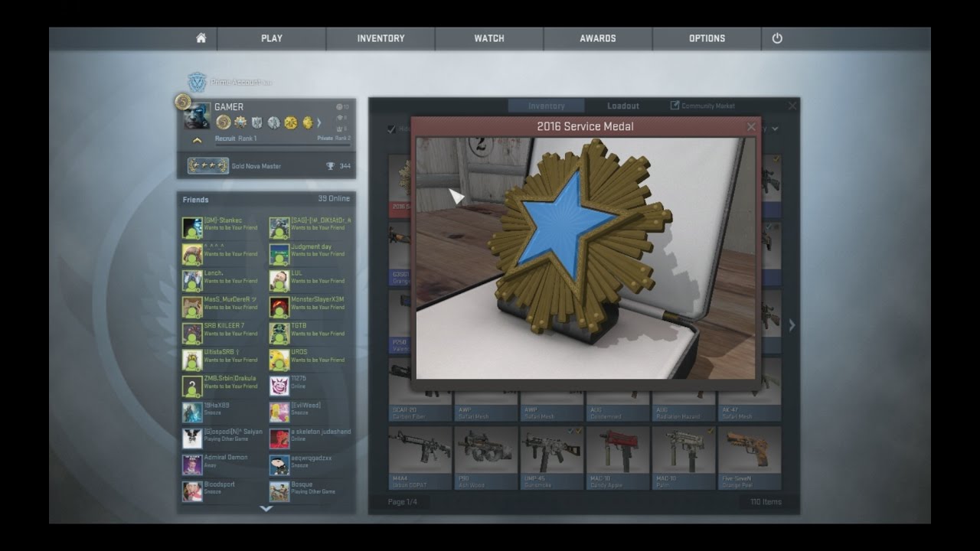The height and width of the screenshot is (551, 980).
Task: Select ZMB.Srbin|Drakula's question mark avatar
Action: coord(192,386)
